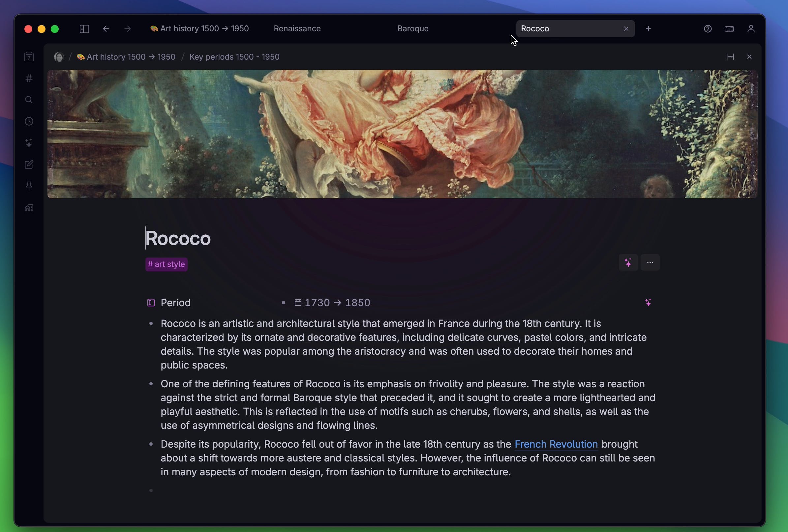This screenshot has width=788, height=532.
Task: Toggle full-width panel layout icon
Action: click(730, 57)
